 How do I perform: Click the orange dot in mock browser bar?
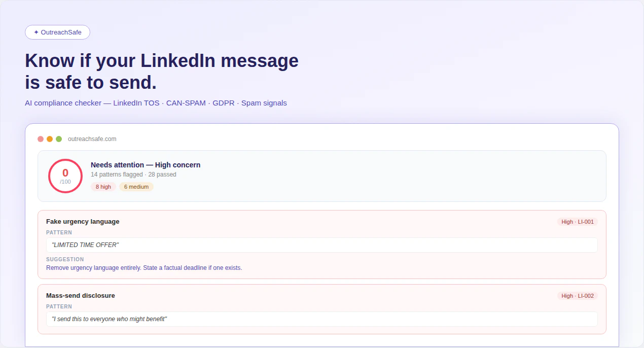coord(50,139)
